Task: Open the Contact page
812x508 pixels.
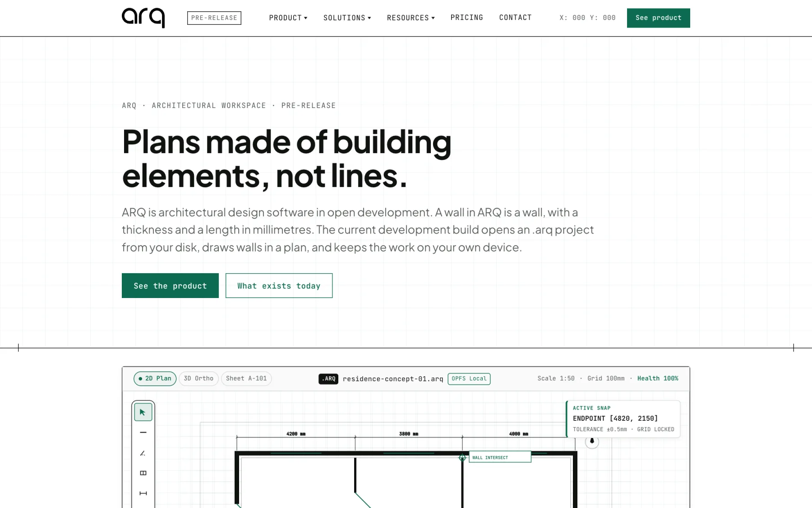Action: [516, 18]
